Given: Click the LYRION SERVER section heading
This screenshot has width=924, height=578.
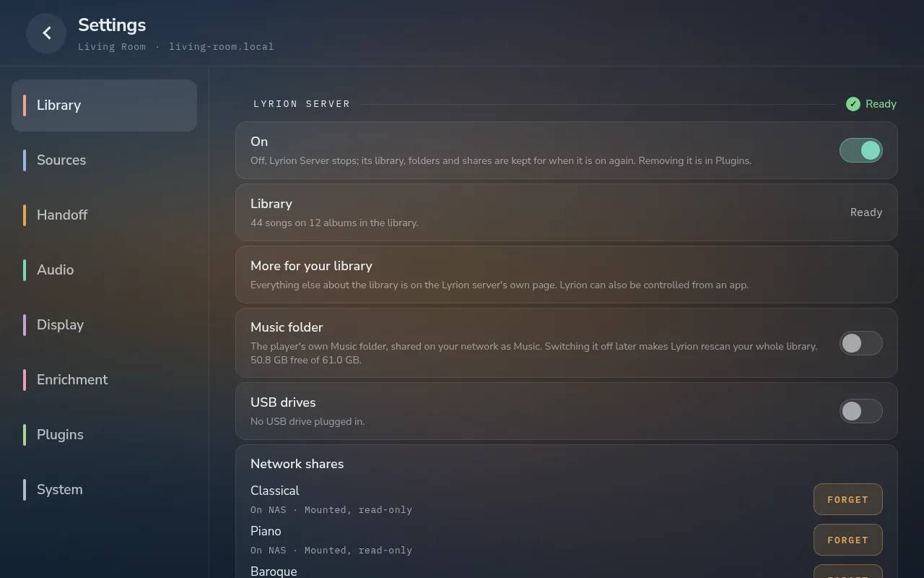Looking at the screenshot, I should 302,104.
